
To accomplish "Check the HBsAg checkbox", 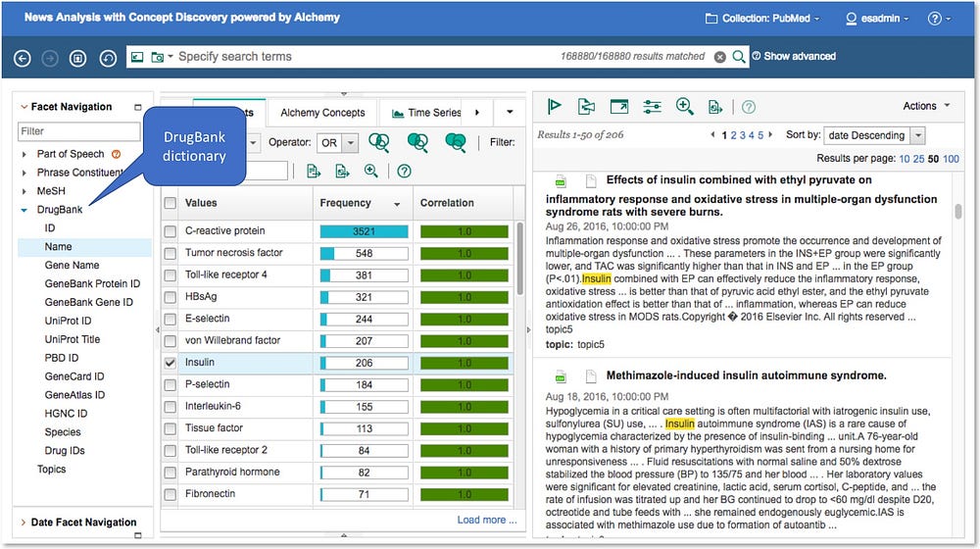I will pyautogui.click(x=170, y=297).
